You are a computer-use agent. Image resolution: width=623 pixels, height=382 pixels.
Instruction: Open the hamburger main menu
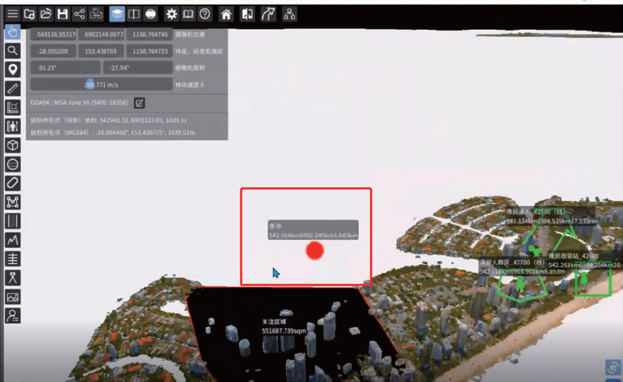pos(12,14)
